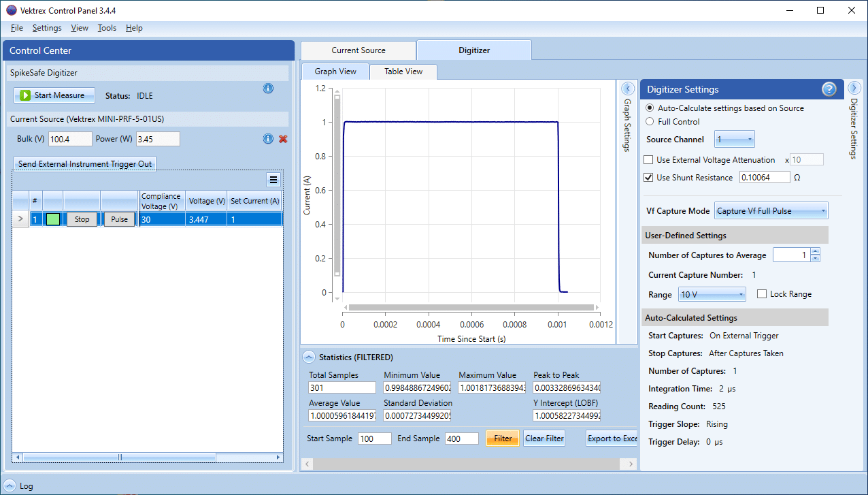Open the Tools menu
Viewport: 868px width, 495px height.
106,28
